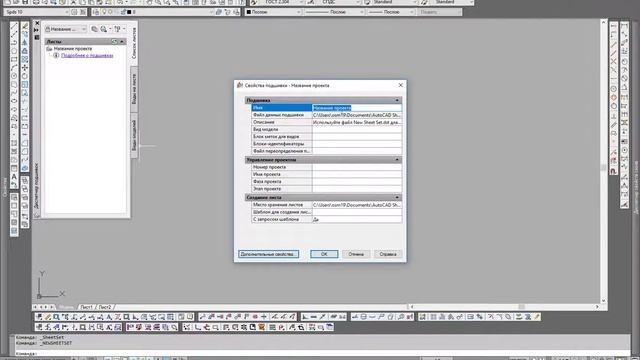The width and height of the screenshot is (640, 360).
Task: Select the Rotate tool
Action: click(x=25, y=76)
